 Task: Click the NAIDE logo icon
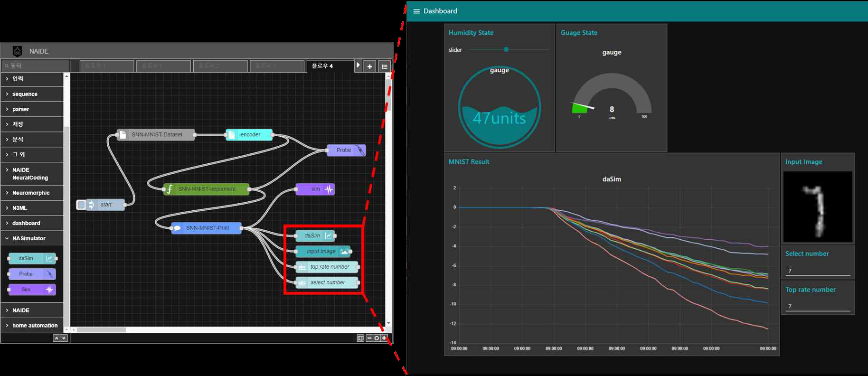pyautogui.click(x=18, y=51)
